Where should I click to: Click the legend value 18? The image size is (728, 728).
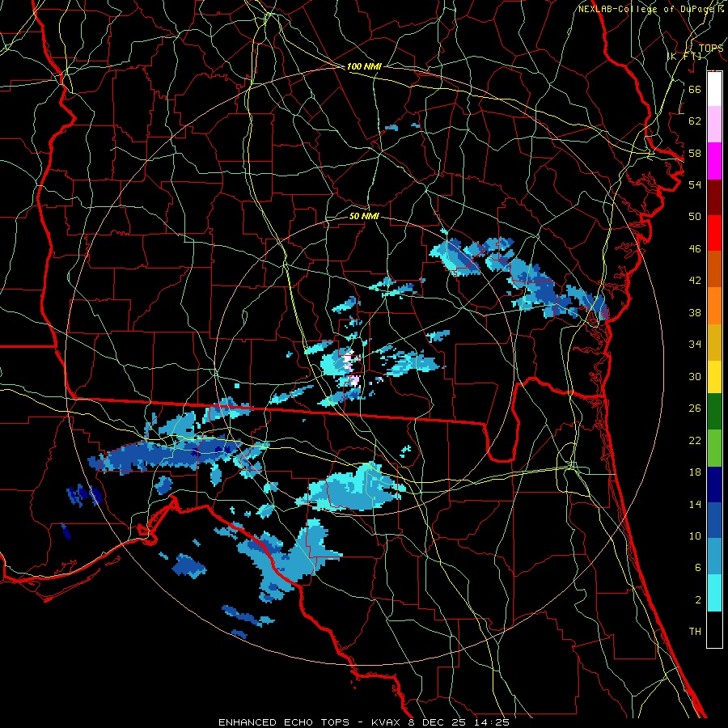pos(695,472)
